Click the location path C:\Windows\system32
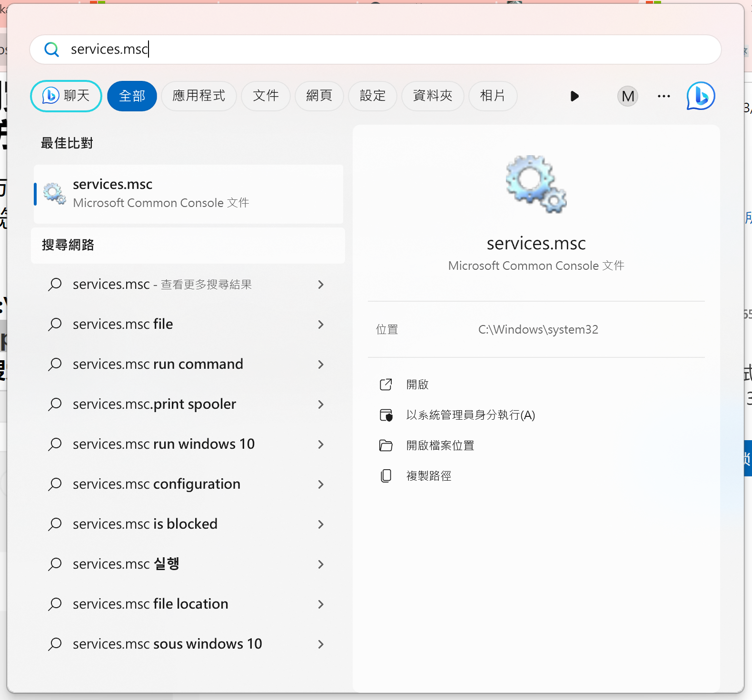Screen dimensions: 752x700 [x=538, y=329]
